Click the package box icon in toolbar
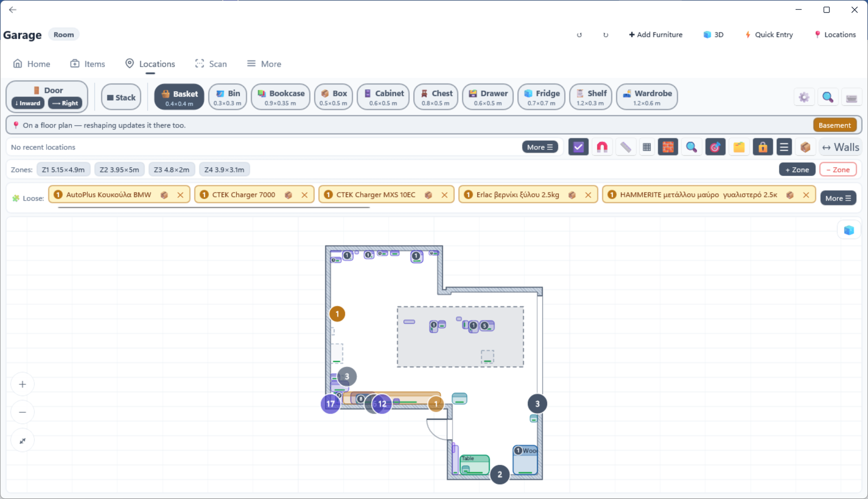868x499 pixels. click(x=805, y=147)
